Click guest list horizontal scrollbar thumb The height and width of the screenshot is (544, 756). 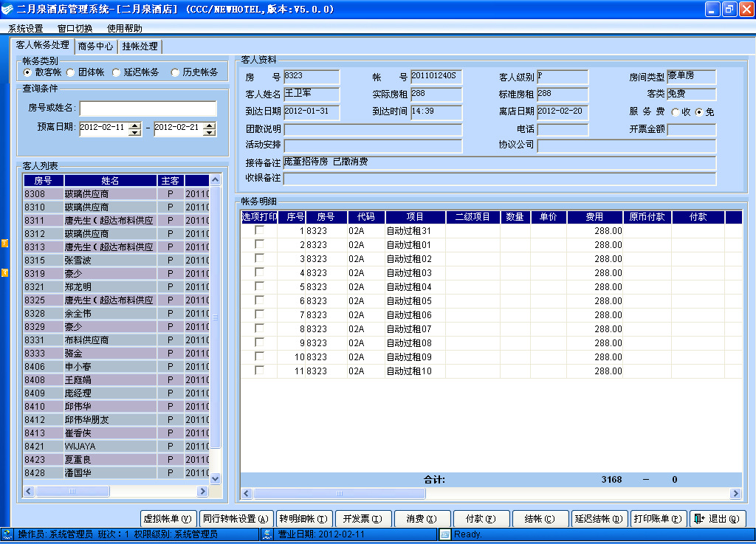pyautogui.click(x=72, y=491)
